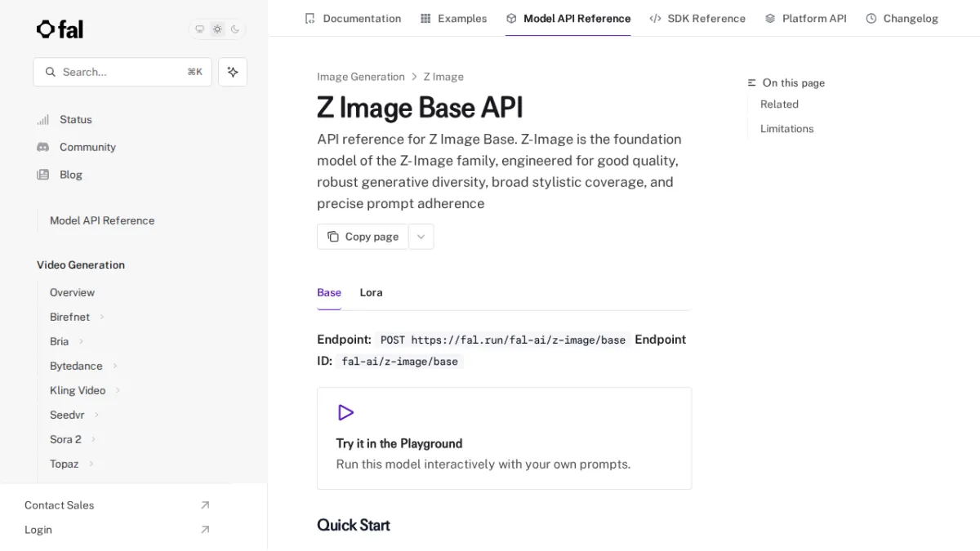Click the Login external arrow icon
Screen dimensions: 980x551
205,530
